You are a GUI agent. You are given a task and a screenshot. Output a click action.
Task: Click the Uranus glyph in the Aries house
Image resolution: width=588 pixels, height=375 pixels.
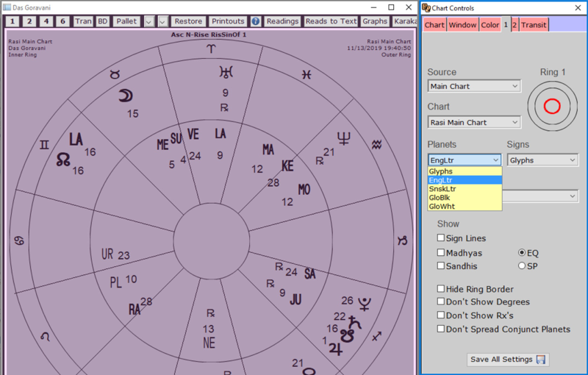coord(224,71)
